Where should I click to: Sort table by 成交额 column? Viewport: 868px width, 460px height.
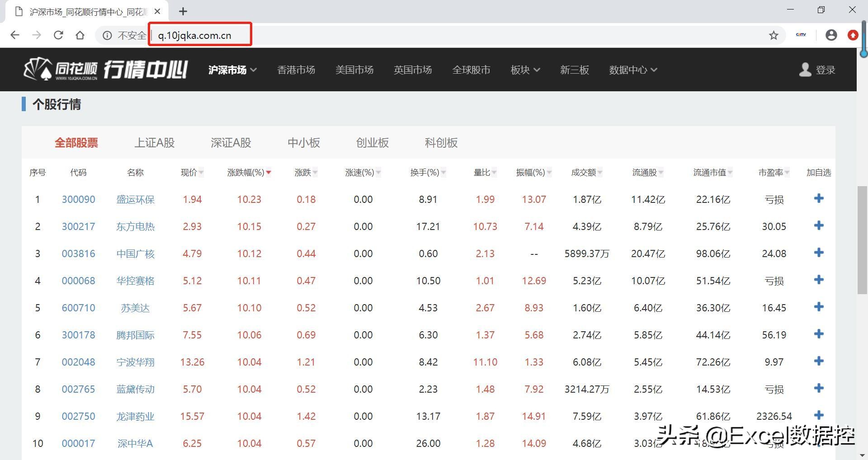coord(587,172)
